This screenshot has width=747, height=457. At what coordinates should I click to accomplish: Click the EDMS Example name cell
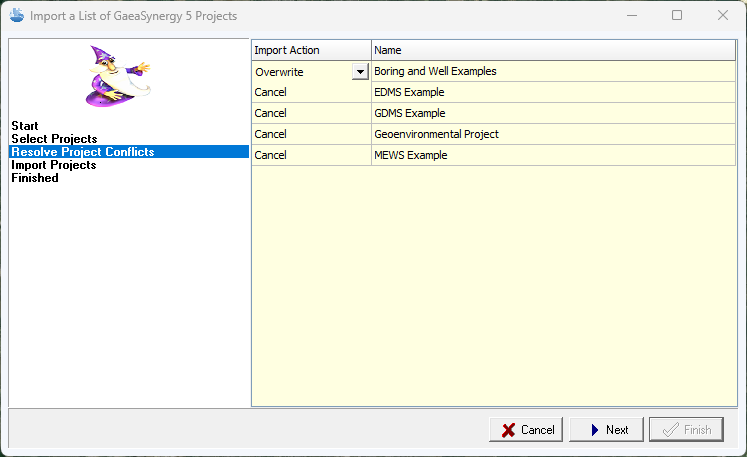pos(554,92)
